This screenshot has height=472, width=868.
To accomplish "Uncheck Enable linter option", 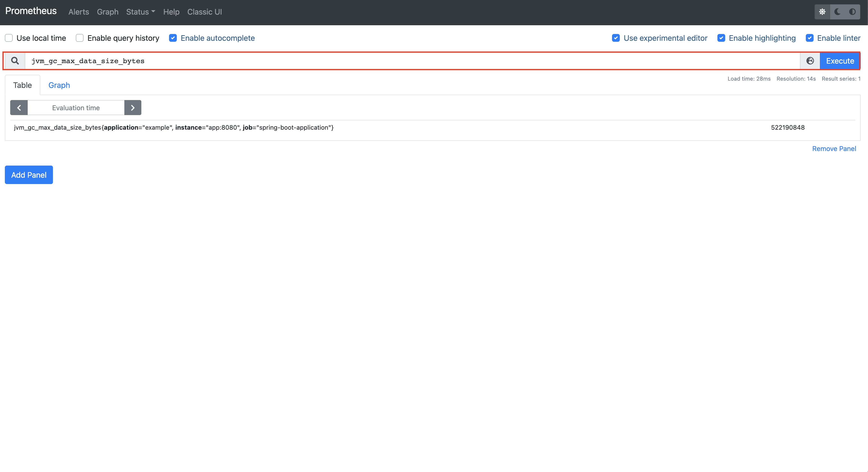I will pos(809,38).
